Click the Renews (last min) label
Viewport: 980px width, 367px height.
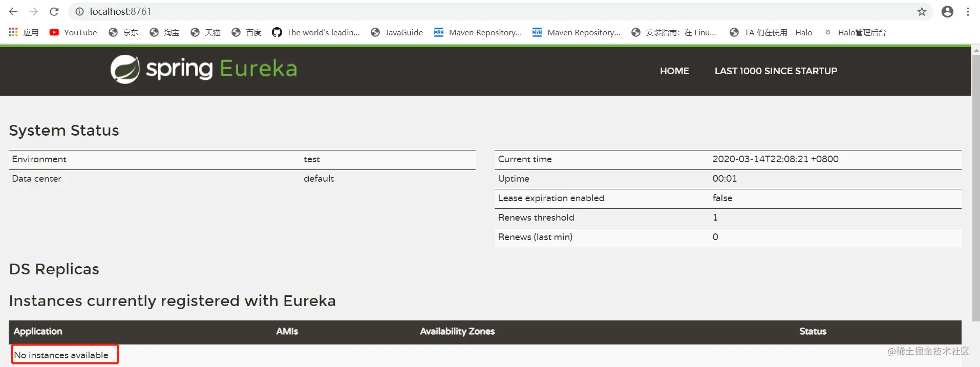[535, 237]
